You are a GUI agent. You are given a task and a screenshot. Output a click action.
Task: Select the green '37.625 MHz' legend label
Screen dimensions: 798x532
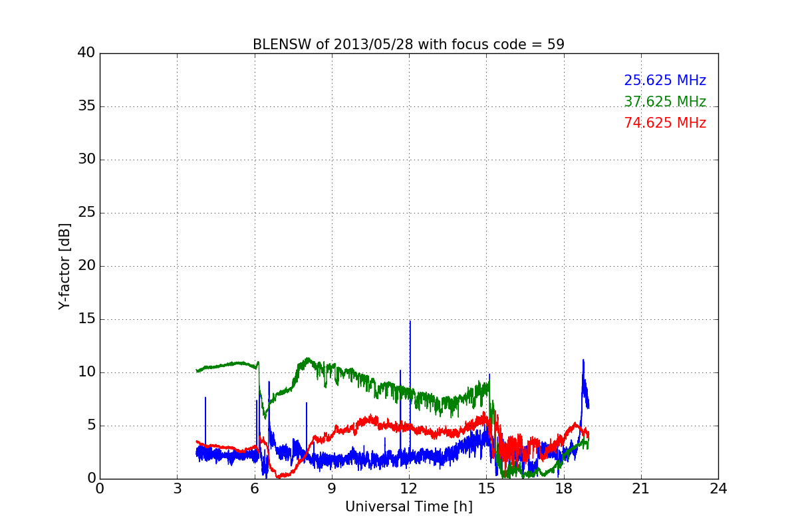[x=665, y=102]
